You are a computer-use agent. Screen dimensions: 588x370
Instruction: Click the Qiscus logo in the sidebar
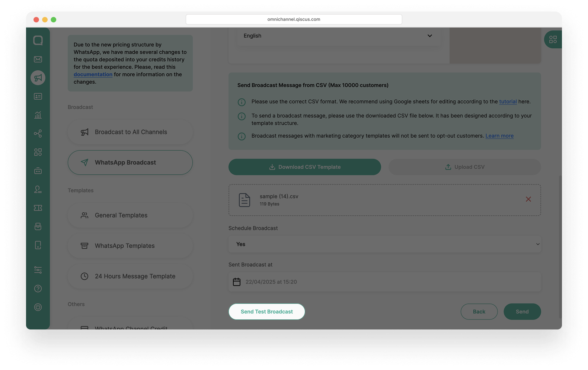pyautogui.click(x=38, y=40)
